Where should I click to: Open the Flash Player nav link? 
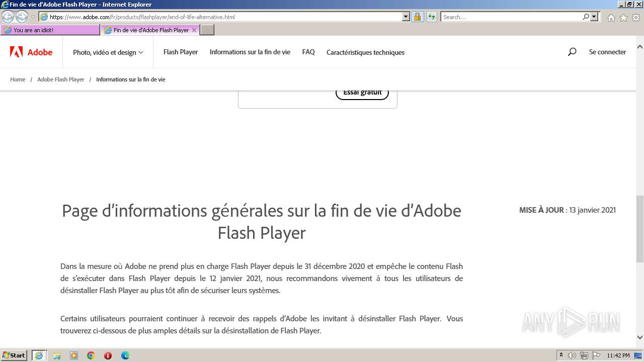181,52
